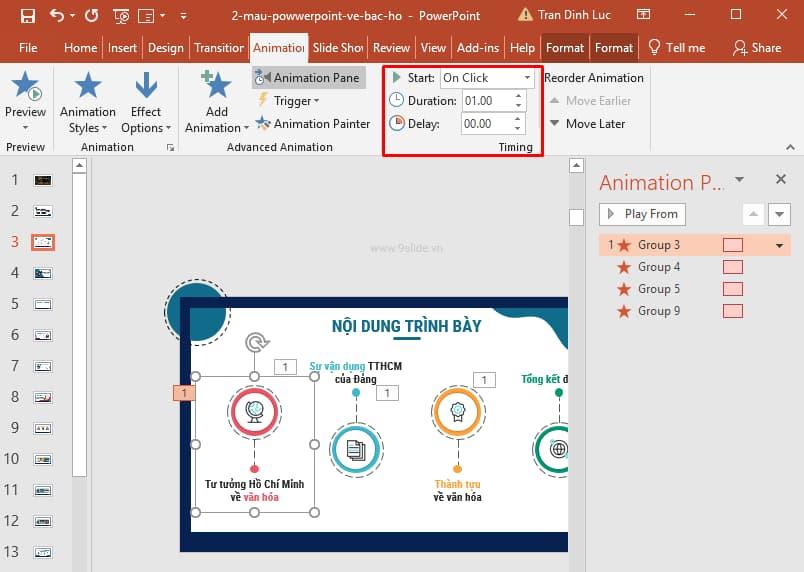The image size is (804, 572).
Task: Open the Add-ins tab
Action: [x=478, y=48]
